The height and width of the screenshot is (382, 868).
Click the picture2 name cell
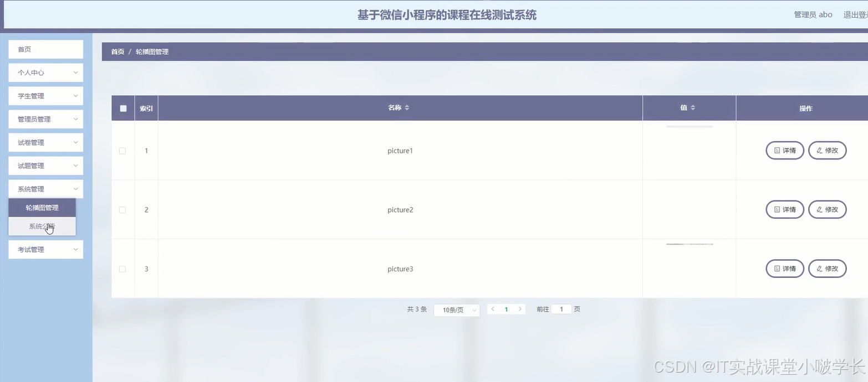[400, 210]
